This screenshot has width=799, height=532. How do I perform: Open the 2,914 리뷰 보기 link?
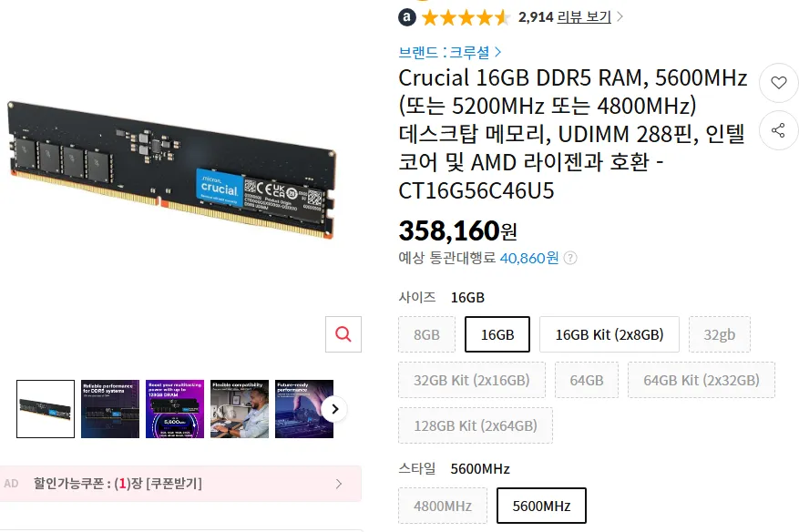pyautogui.click(x=565, y=16)
